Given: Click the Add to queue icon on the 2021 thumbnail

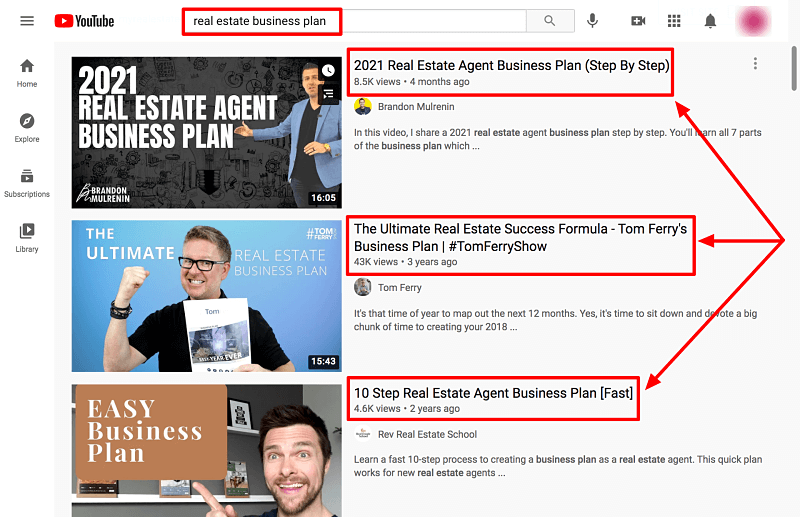Looking at the screenshot, I should tap(328, 93).
